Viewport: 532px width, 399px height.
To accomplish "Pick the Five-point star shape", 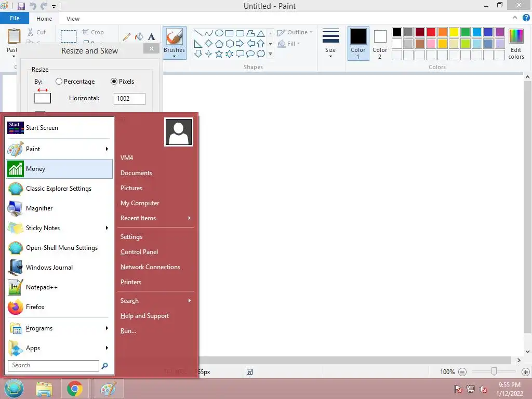I will 219,54.
